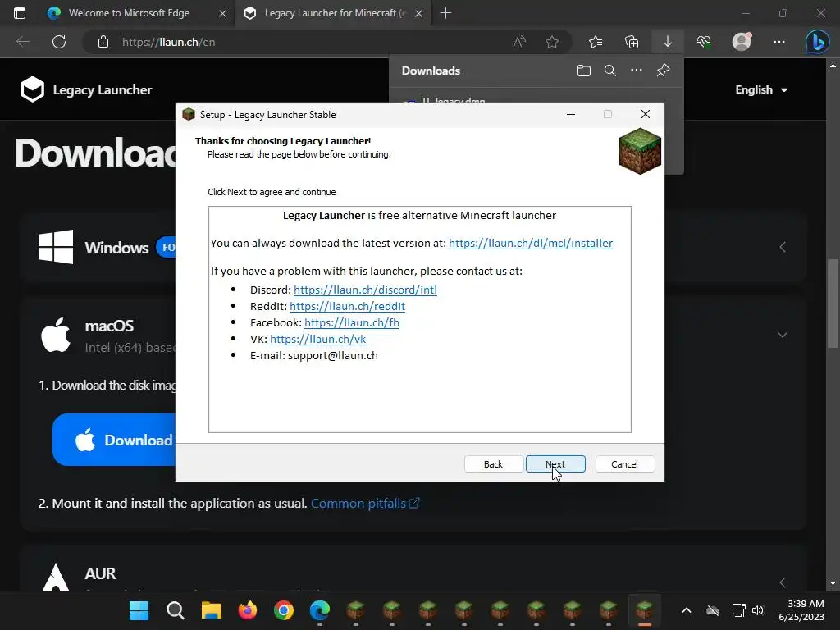This screenshot has height=630, width=840.
Task: Refresh the current page
Action: coord(59,42)
